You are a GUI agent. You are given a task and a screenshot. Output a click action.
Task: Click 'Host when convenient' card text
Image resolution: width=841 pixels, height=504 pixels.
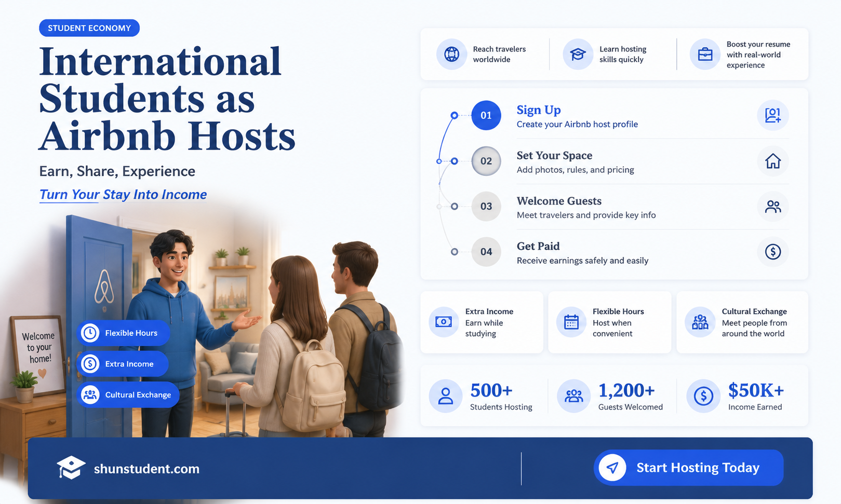tap(612, 328)
